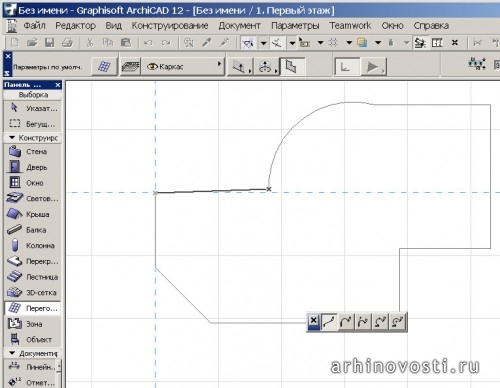Select the Объект object tool button

coord(32,339)
